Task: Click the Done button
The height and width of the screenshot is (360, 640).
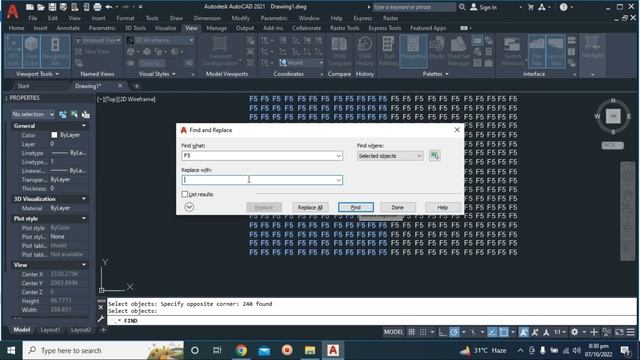Action: (398, 207)
